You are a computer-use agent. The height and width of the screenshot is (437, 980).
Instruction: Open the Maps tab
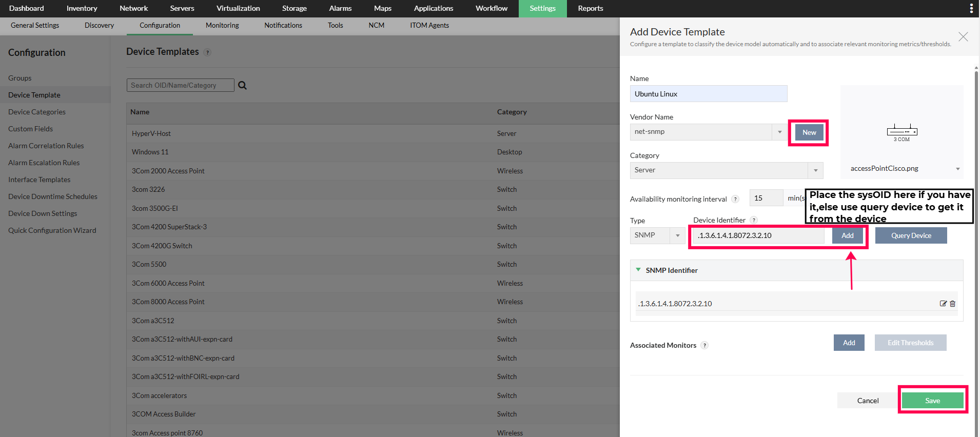coord(383,8)
